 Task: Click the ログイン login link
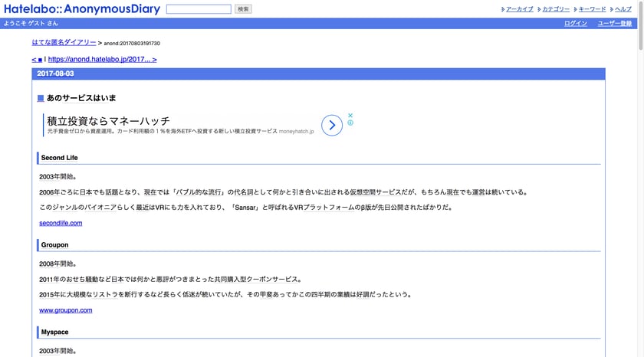pos(576,24)
